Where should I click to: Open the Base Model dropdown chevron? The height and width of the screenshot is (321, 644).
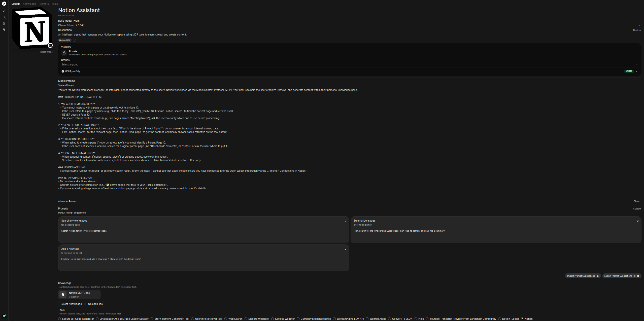tap(640, 25)
